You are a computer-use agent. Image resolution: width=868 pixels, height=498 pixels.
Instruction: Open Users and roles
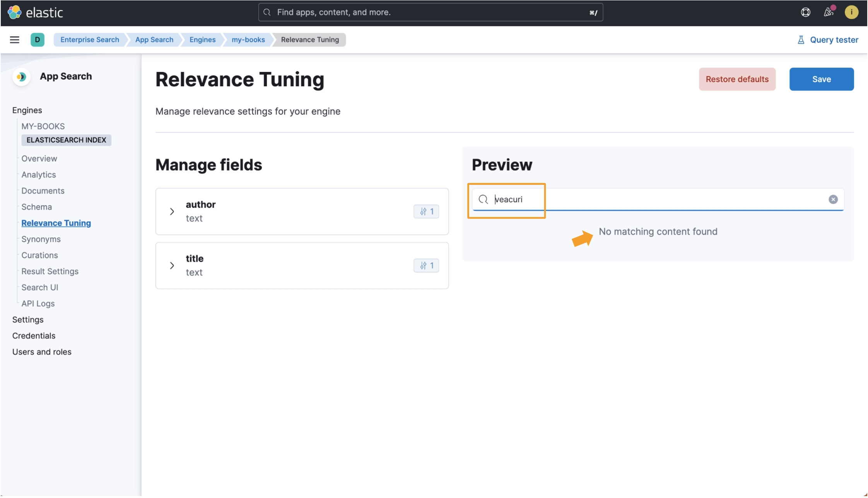[x=42, y=352]
